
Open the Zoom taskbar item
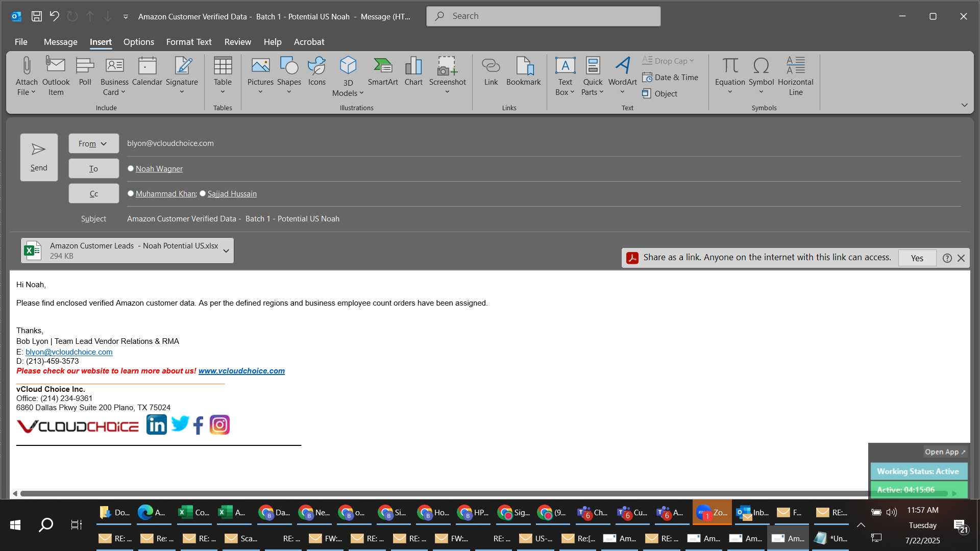712,512
